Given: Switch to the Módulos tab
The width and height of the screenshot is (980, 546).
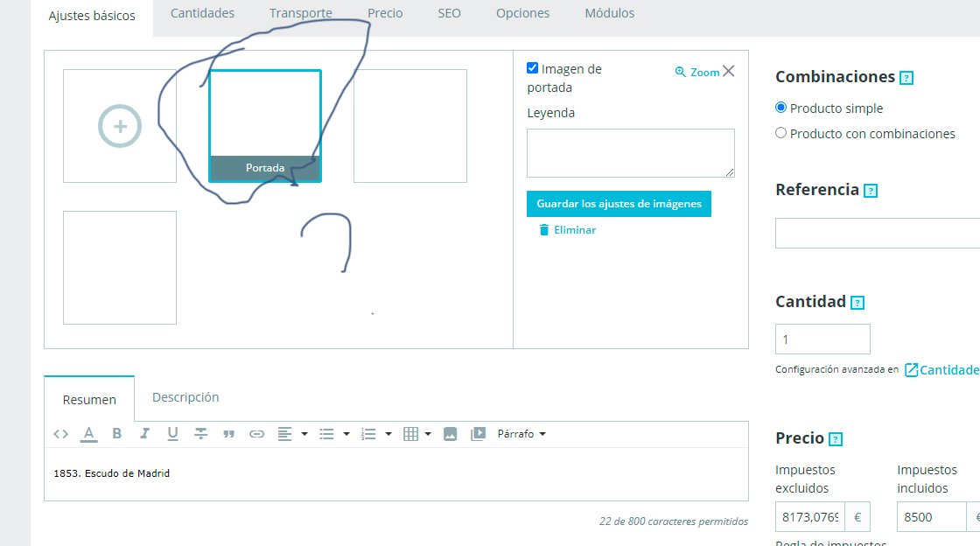Looking at the screenshot, I should pos(609,13).
